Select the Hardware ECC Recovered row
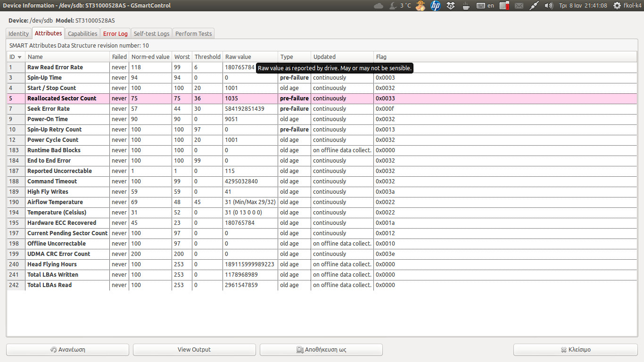This screenshot has height=362, width=644. [x=322, y=223]
